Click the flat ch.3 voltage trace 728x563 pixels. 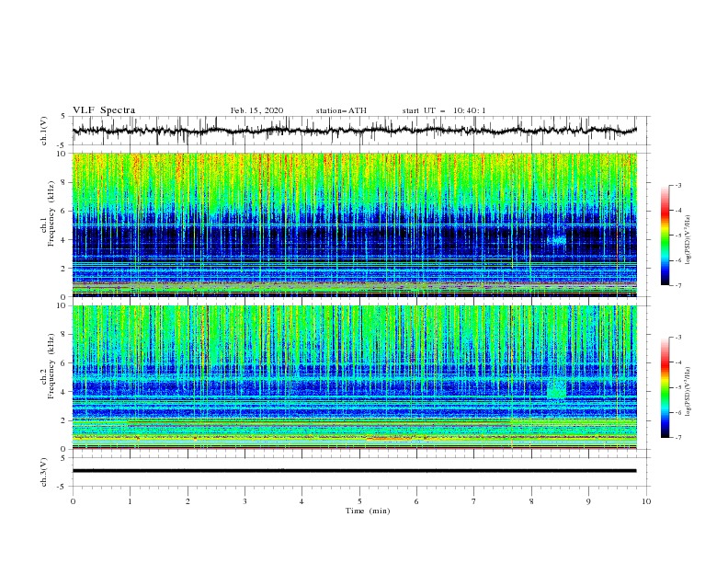(354, 471)
